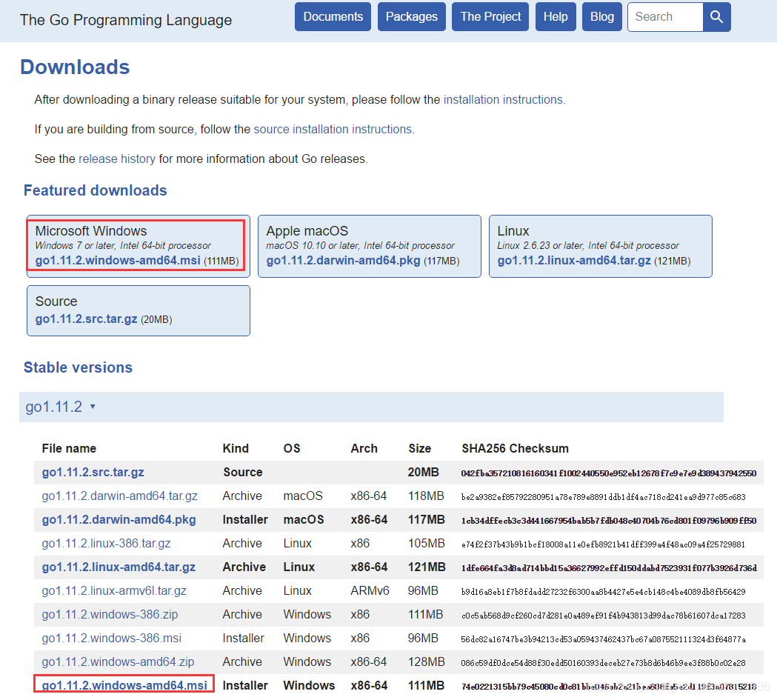Click go1.11.2.darwin-amd64.pkg table link
The image size is (777, 700).
119,520
